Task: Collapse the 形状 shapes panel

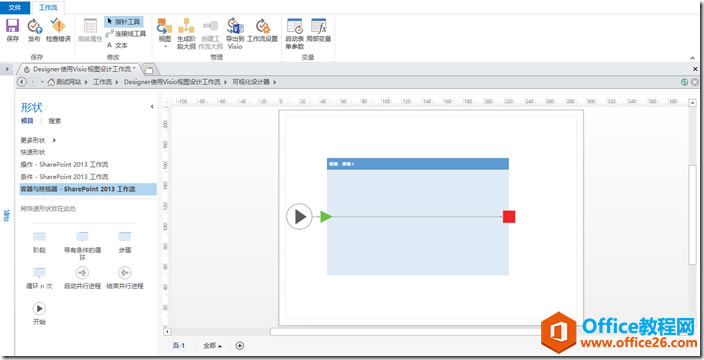Action: pos(152,106)
